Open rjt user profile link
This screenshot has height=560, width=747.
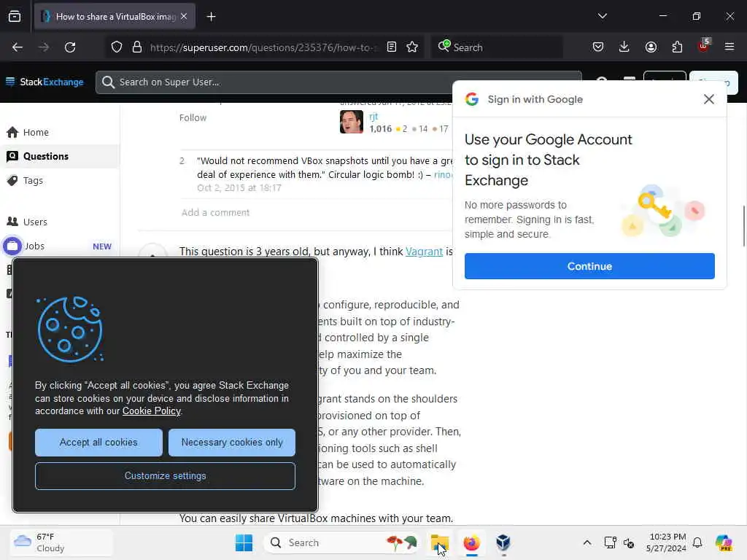373,116
